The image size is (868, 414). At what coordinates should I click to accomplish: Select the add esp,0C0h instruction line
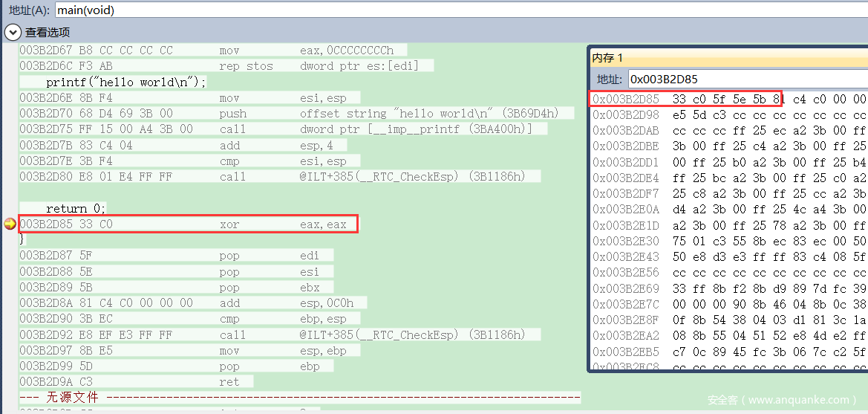coord(187,303)
